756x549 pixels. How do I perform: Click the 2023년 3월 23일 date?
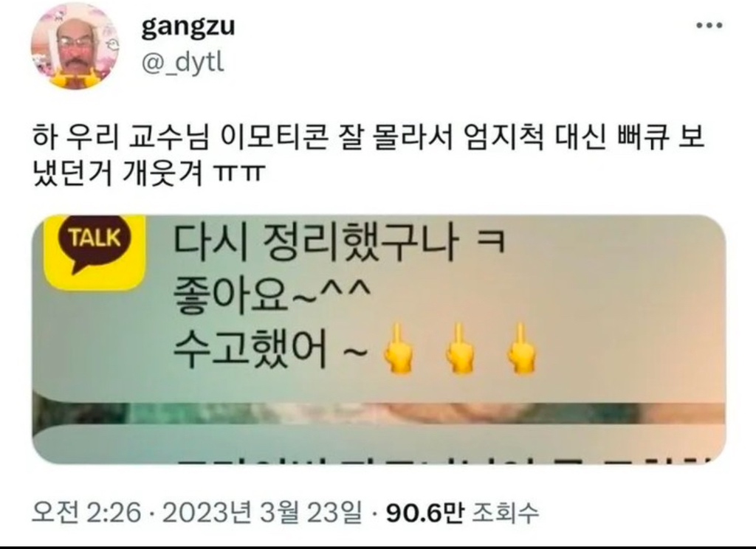click(262, 512)
